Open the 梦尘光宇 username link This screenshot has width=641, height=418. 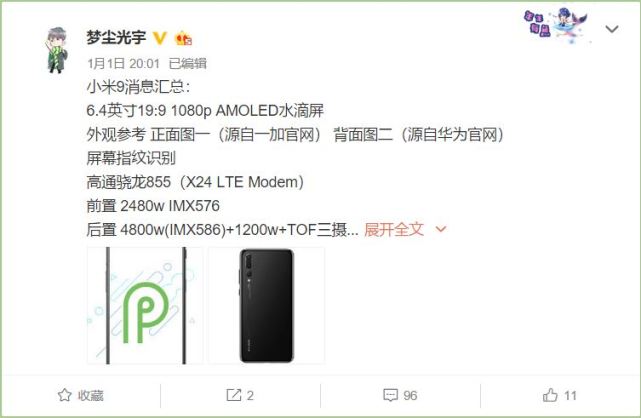click(x=116, y=38)
